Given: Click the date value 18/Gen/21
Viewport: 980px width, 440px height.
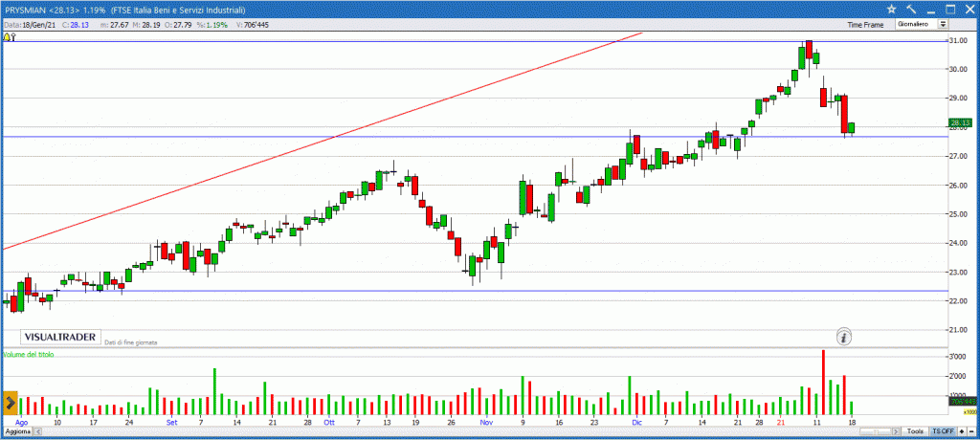Looking at the screenshot, I should coord(40,25).
